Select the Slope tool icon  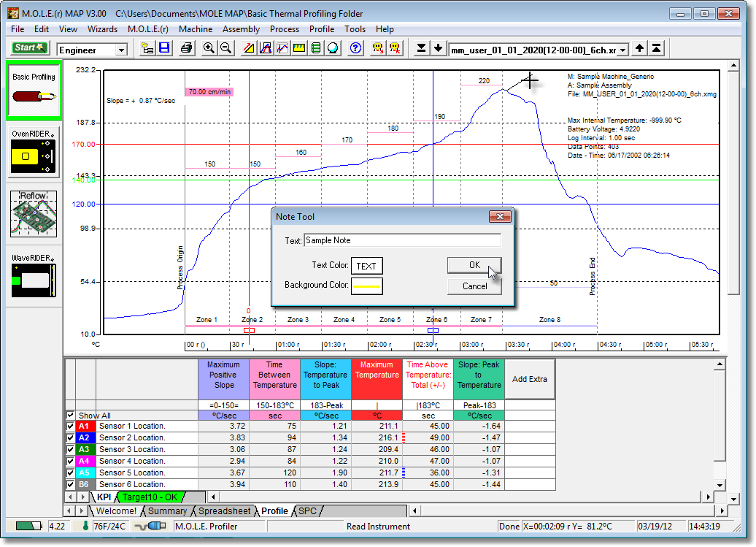(249, 48)
